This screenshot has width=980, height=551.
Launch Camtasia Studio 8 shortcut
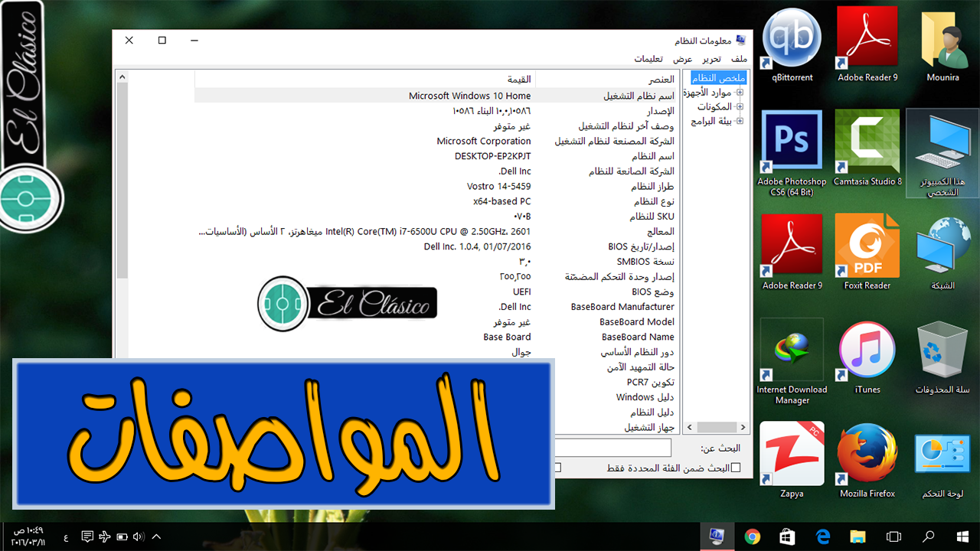(x=867, y=148)
